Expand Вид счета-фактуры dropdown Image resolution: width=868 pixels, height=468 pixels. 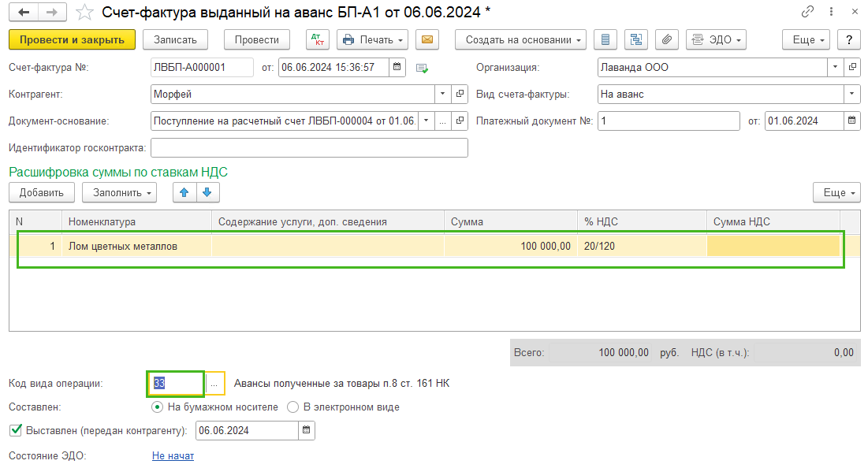pyautogui.click(x=852, y=94)
